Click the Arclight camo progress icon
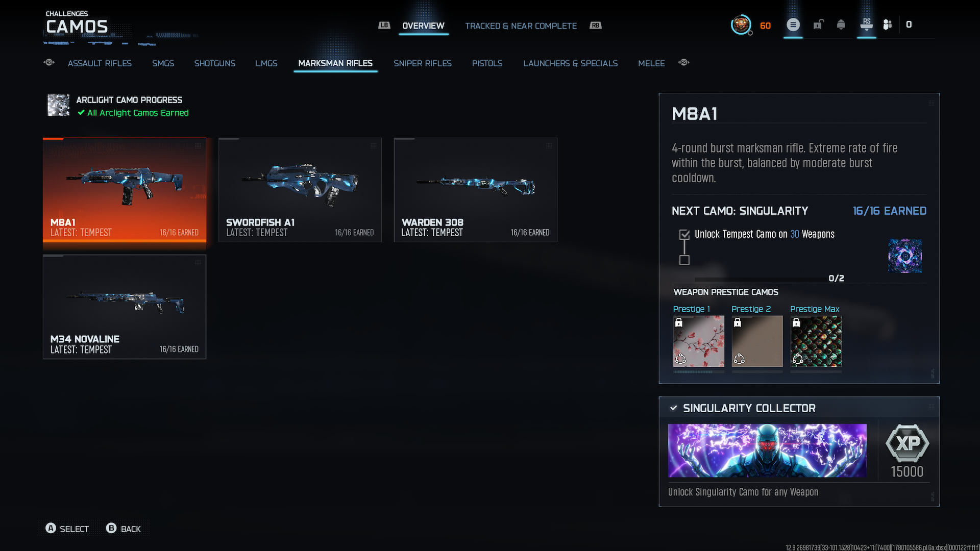Screen dimensions: 980x551 [59, 105]
